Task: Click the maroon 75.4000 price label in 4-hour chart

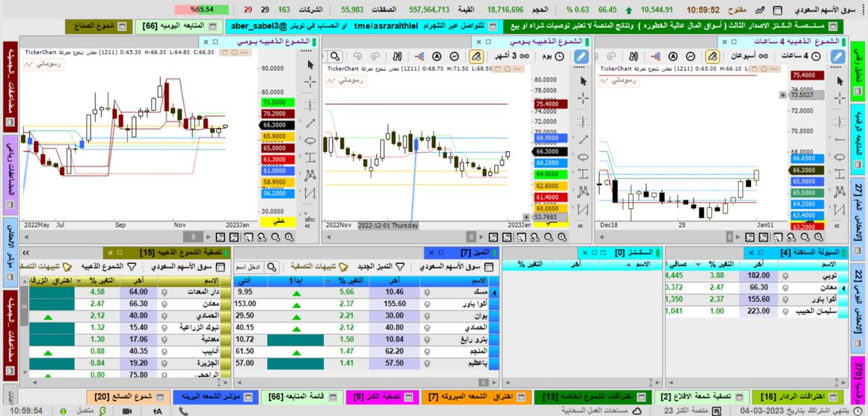Action: click(809, 75)
